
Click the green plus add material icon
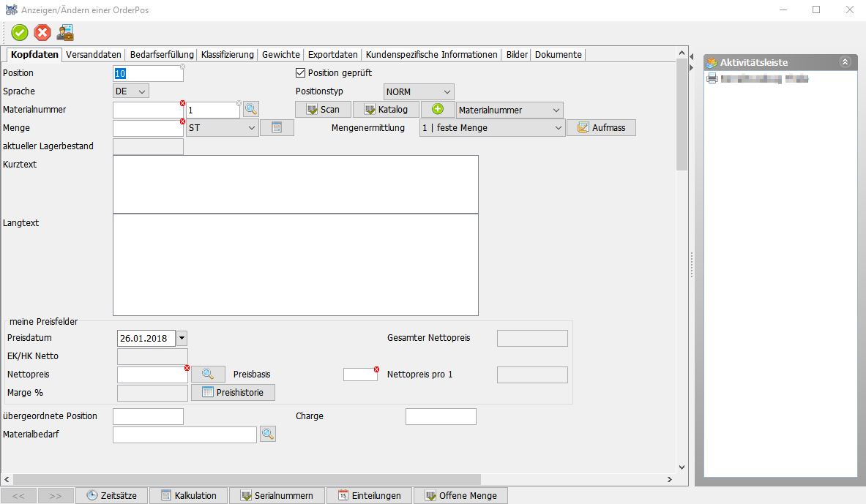coord(438,110)
